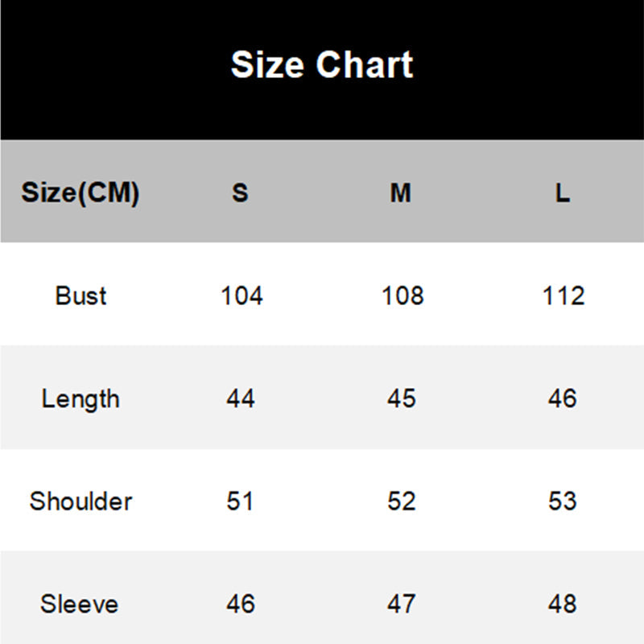Select Length value 44 for size S
This screenshot has width=644, height=644.
(x=241, y=398)
